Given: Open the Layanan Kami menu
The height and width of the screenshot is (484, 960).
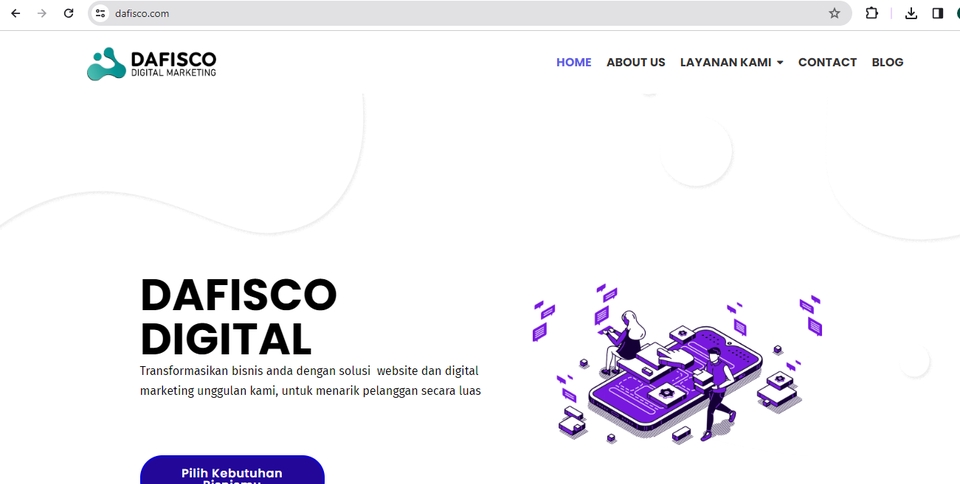Looking at the screenshot, I should coord(732,62).
